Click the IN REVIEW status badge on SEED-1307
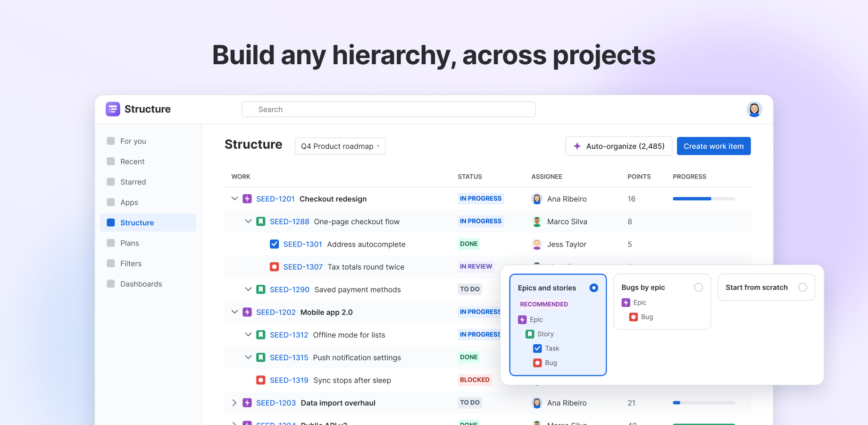868x425 pixels. click(476, 266)
